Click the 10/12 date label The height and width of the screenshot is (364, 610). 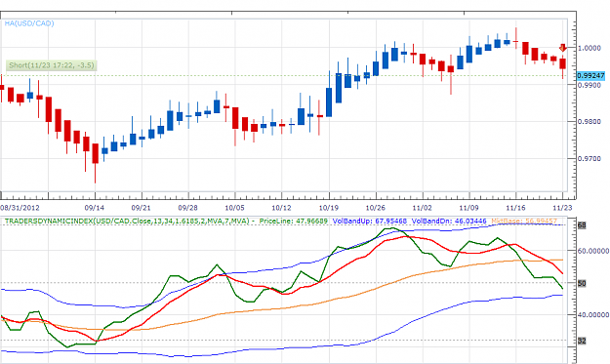281,208
